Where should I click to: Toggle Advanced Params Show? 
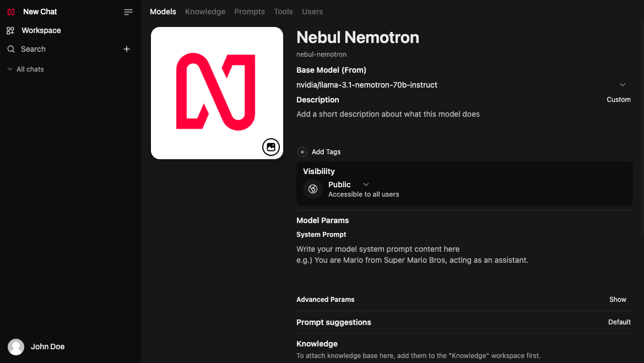(x=618, y=300)
